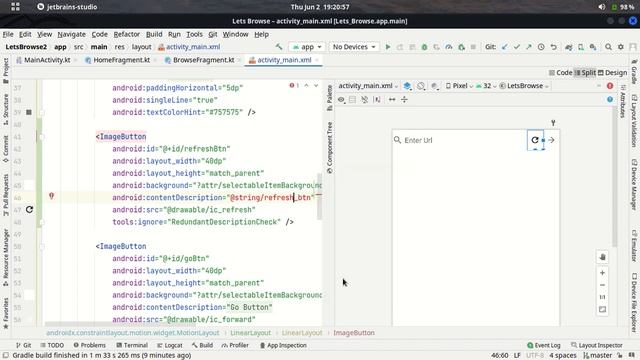Screen dimensions: 640x360
Task: Open activity_main.xml layout file dropdown in preview
Action: [x=368, y=86]
